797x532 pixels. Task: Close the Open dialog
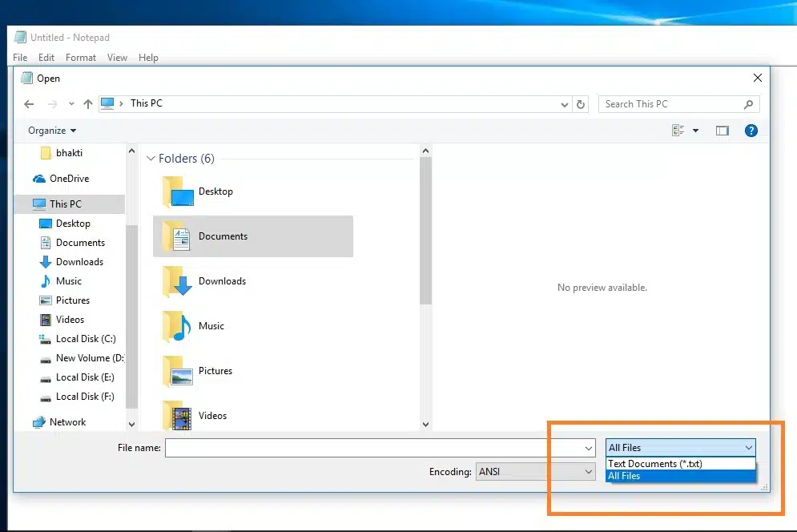click(758, 78)
